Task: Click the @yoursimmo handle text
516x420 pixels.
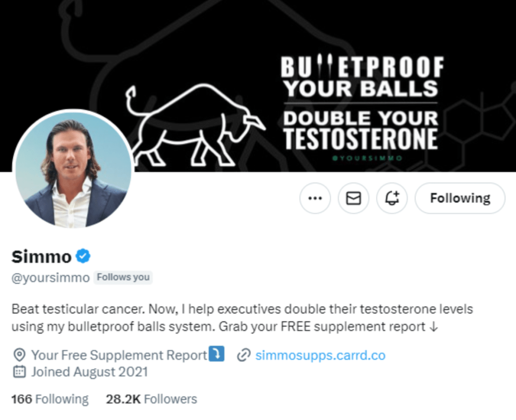Action: pyautogui.click(x=50, y=277)
